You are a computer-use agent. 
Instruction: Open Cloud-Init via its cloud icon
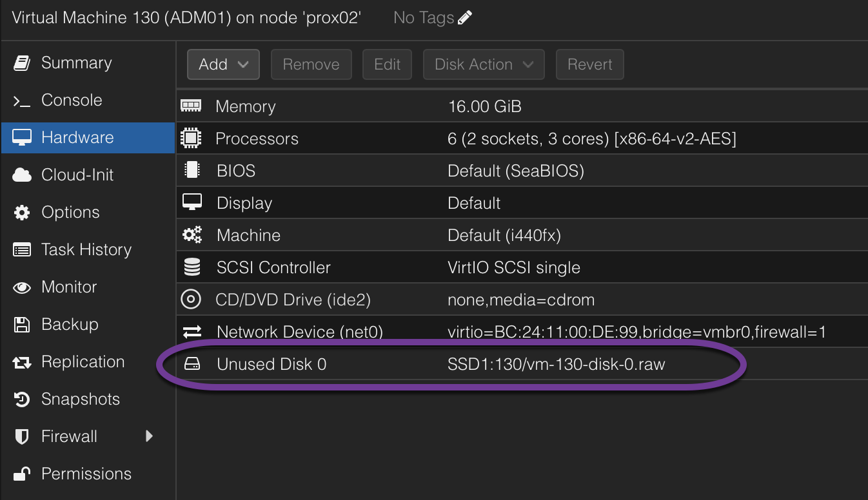tap(21, 175)
